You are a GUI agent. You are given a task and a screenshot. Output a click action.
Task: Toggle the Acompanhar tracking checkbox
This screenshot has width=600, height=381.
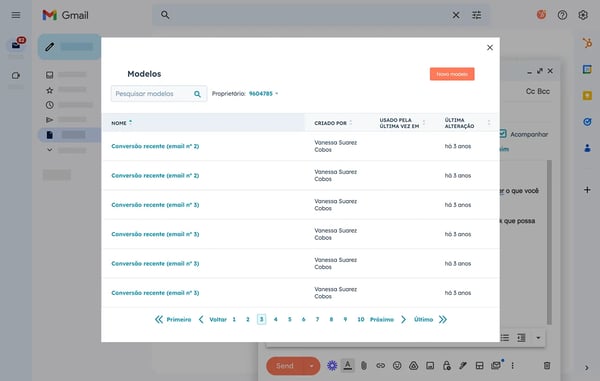tap(503, 134)
